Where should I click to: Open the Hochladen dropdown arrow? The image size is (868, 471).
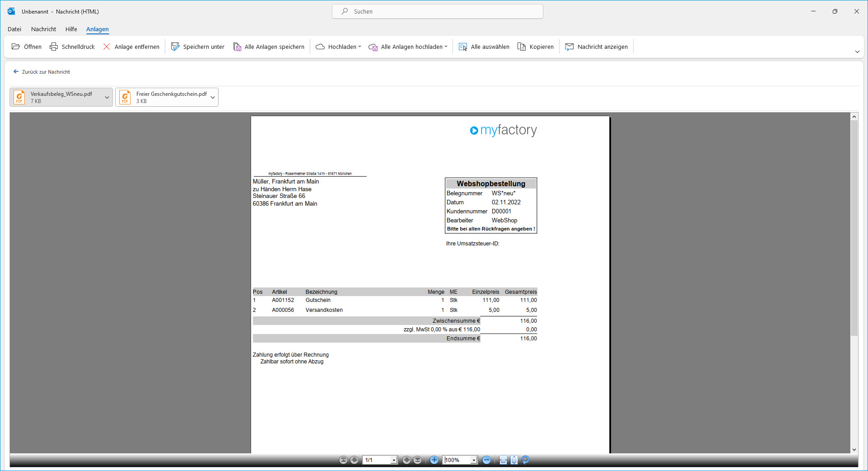tap(359, 47)
